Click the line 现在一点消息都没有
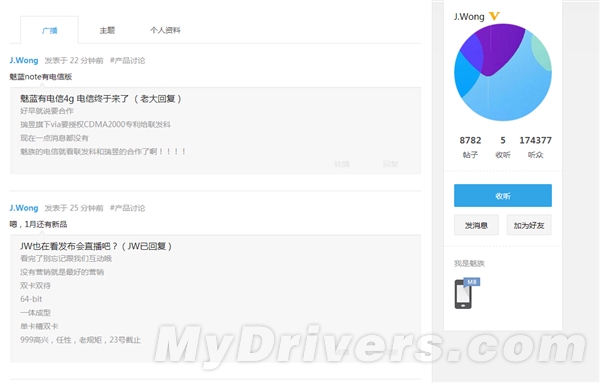This screenshot has height=383, width=600. point(54,138)
